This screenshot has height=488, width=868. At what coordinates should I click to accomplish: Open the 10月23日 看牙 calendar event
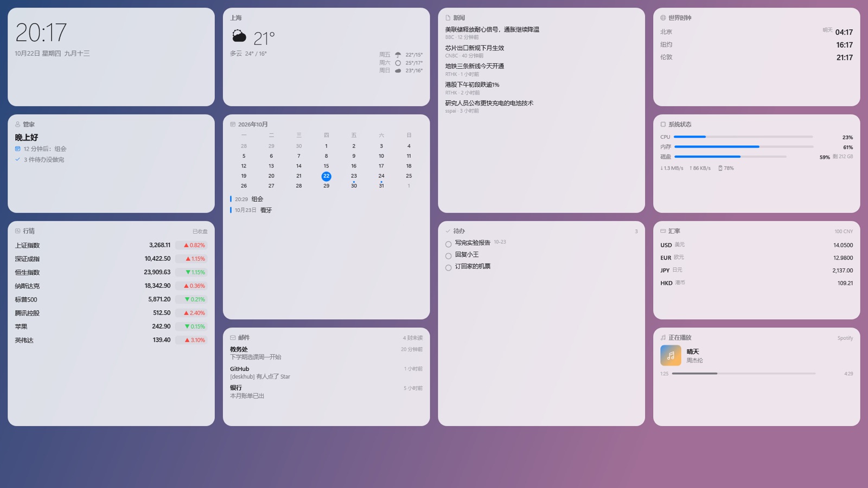click(326, 210)
